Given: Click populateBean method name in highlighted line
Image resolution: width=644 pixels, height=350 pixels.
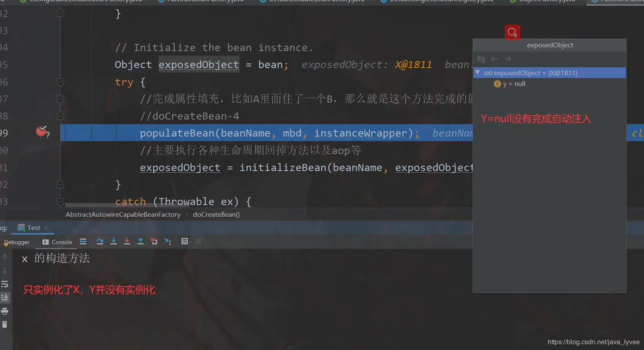Looking at the screenshot, I should (x=177, y=133).
